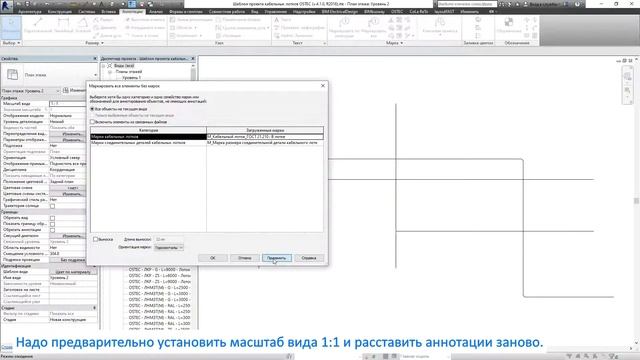Click Switch Windows icon in quick access toolbar
Viewport: 640px width, 360px height.
[151, 4]
